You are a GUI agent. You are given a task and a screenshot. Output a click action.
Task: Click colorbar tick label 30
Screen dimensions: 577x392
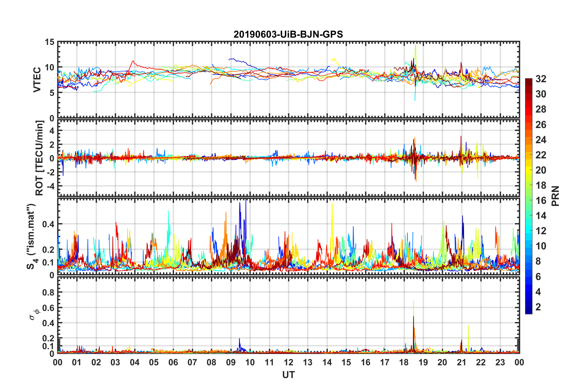(x=541, y=94)
